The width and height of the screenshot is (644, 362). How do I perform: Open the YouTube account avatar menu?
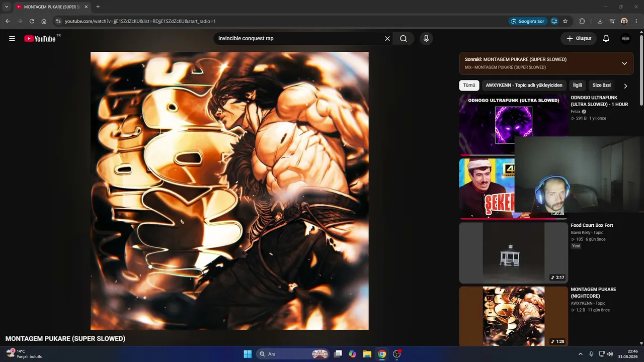(625, 39)
